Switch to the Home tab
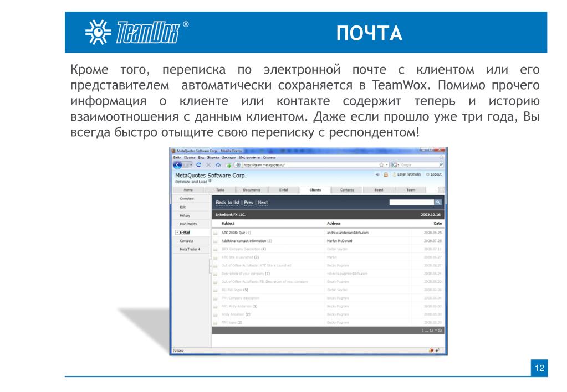The image size is (567, 392). tap(188, 190)
